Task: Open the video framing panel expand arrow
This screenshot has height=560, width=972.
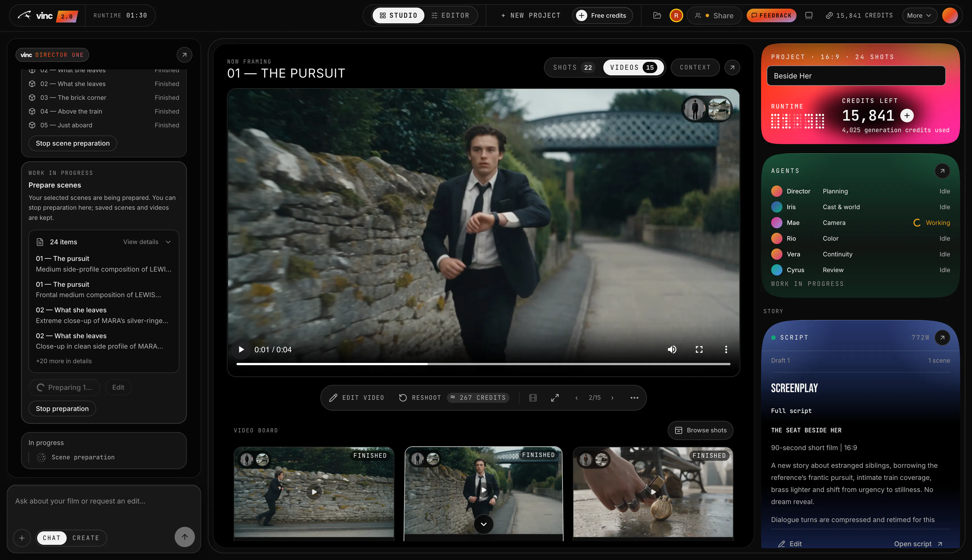Action: pyautogui.click(x=732, y=67)
